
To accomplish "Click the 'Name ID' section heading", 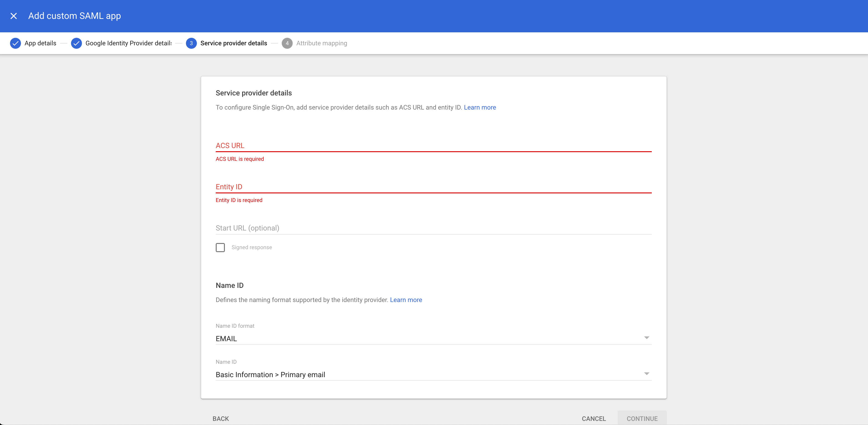I will pos(229,285).
